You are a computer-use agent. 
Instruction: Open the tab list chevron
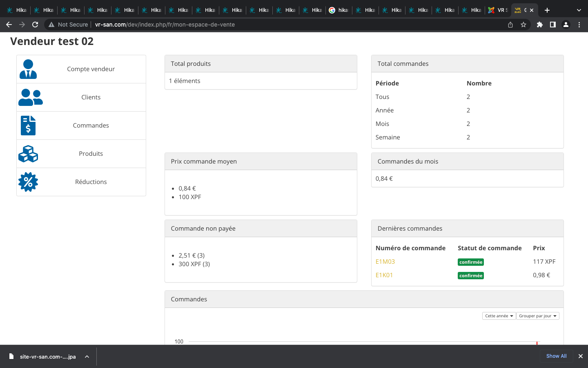coord(579,10)
